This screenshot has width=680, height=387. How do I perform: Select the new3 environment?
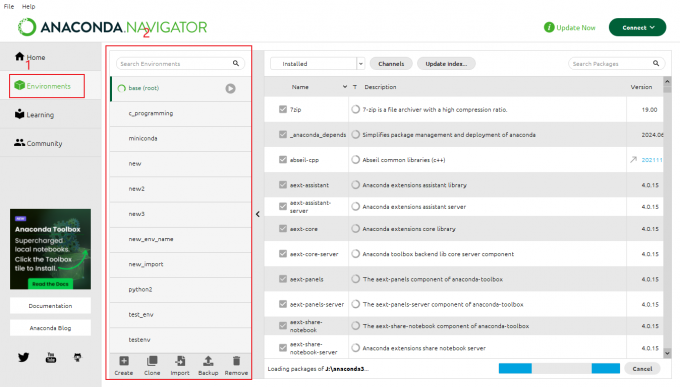click(180, 214)
